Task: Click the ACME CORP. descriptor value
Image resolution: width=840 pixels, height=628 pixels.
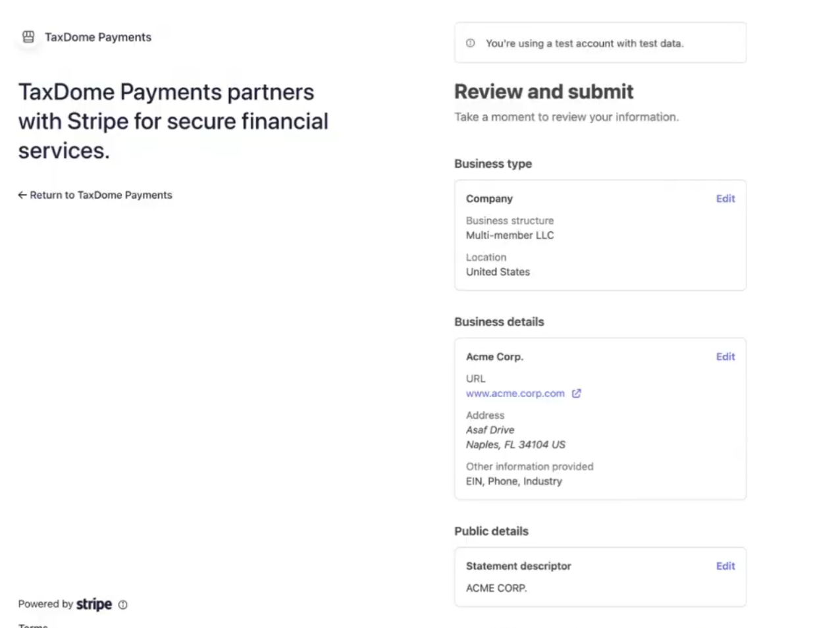Action: [x=496, y=588]
